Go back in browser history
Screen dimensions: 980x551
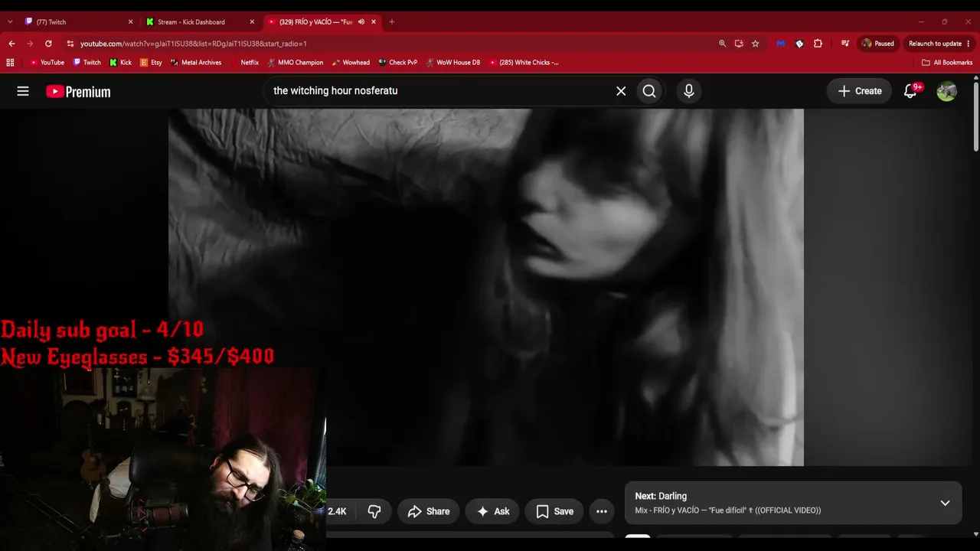coord(11,44)
